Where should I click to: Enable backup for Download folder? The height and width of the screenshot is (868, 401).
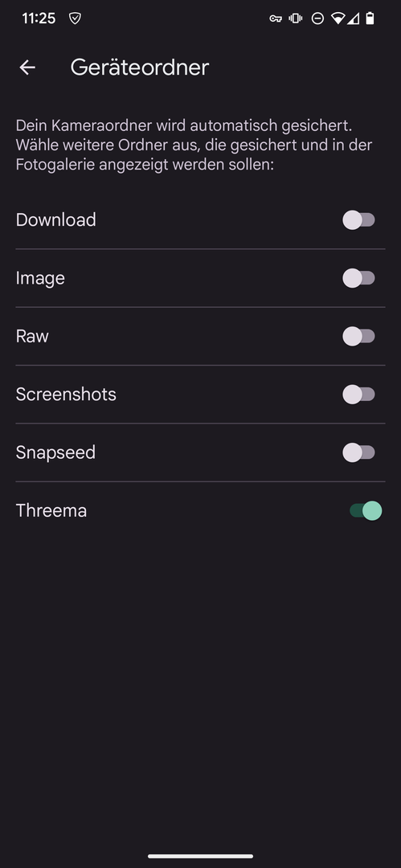359,219
